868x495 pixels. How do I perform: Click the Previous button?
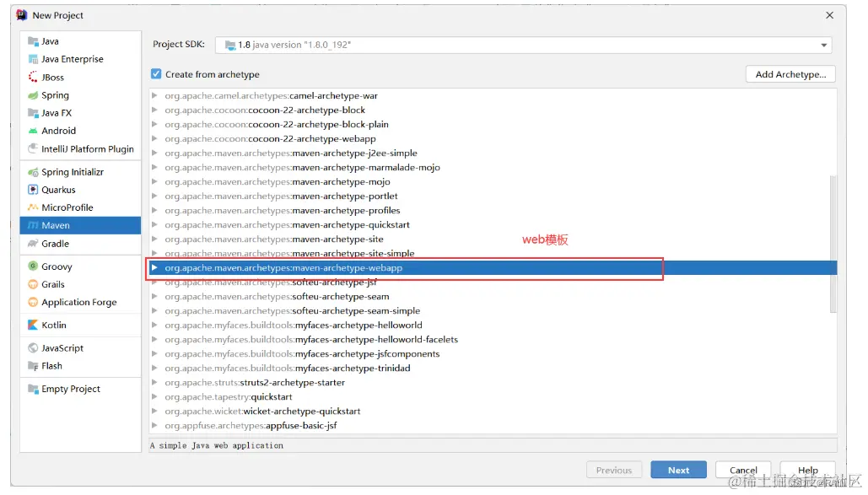[613, 470]
